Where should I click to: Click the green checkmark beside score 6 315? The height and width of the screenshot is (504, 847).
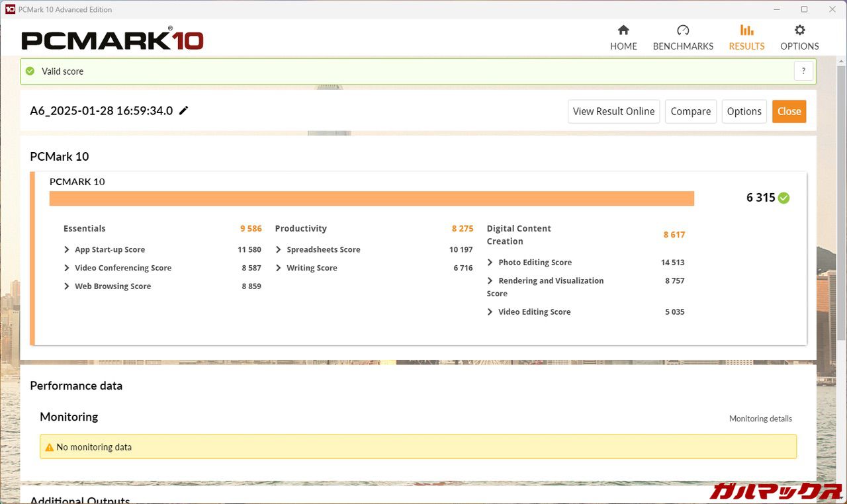(784, 198)
